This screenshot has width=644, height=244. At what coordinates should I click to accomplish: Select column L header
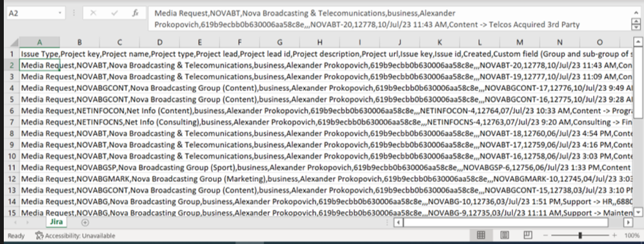coord(479,43)
